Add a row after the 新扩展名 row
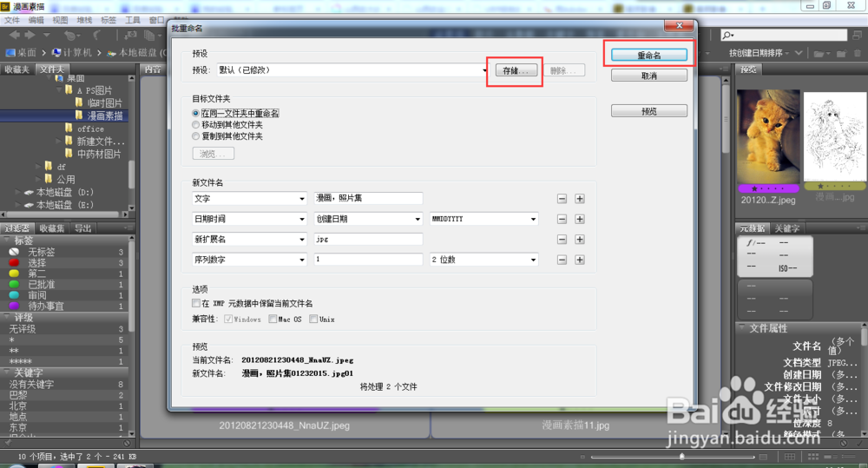 [x=580, y=240]
